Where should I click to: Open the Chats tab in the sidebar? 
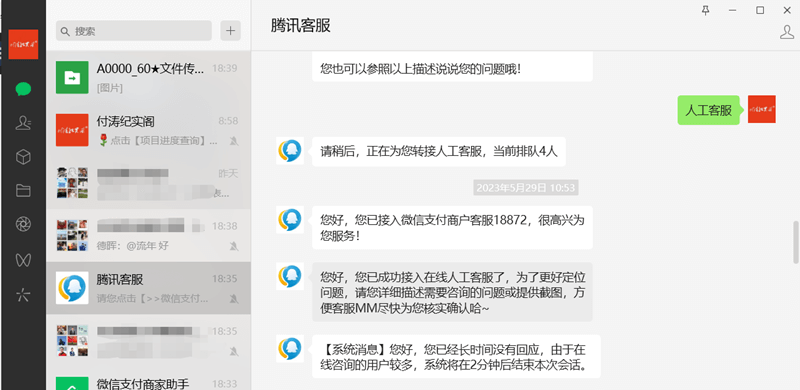coord(23,89)
